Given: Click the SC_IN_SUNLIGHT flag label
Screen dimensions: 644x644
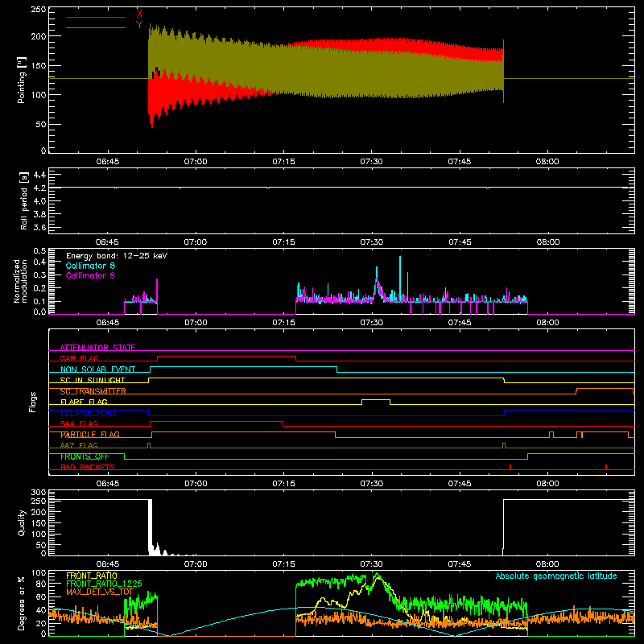Looking at the screenshot, I should 93,380.
